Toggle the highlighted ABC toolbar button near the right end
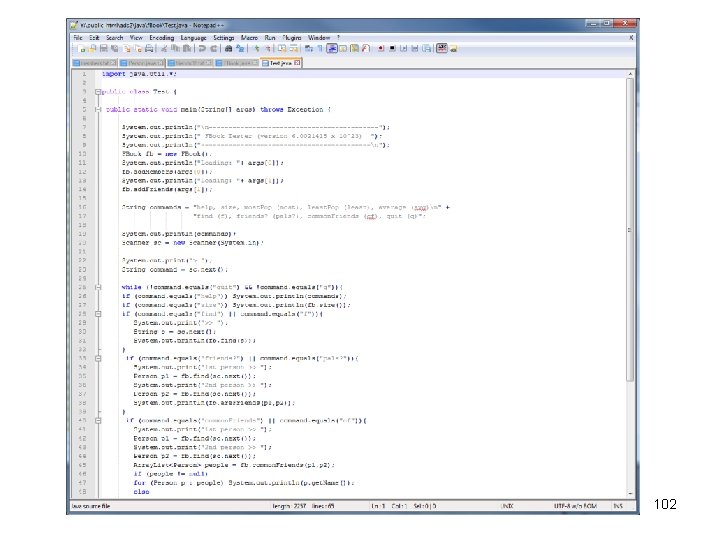The height and width of the screenshot is (540, 720). coord(442,48)
